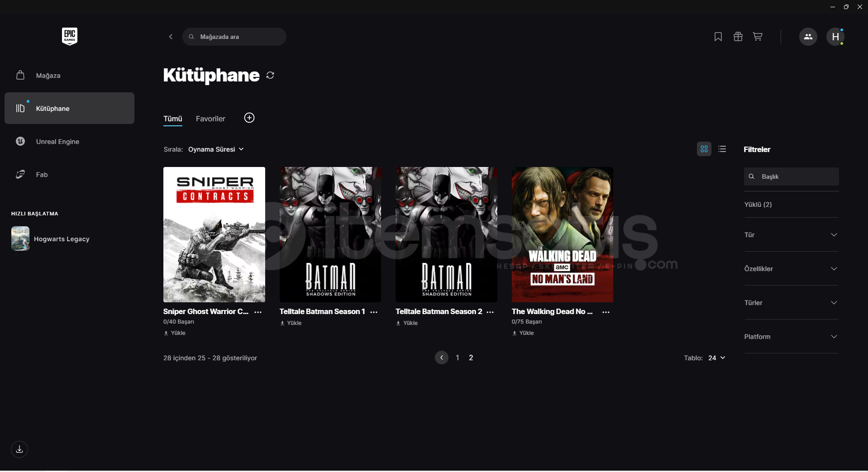Open the Walking Dead No Man's Land cover
Viewport: 868px width, 472px height.
(563, 234)
